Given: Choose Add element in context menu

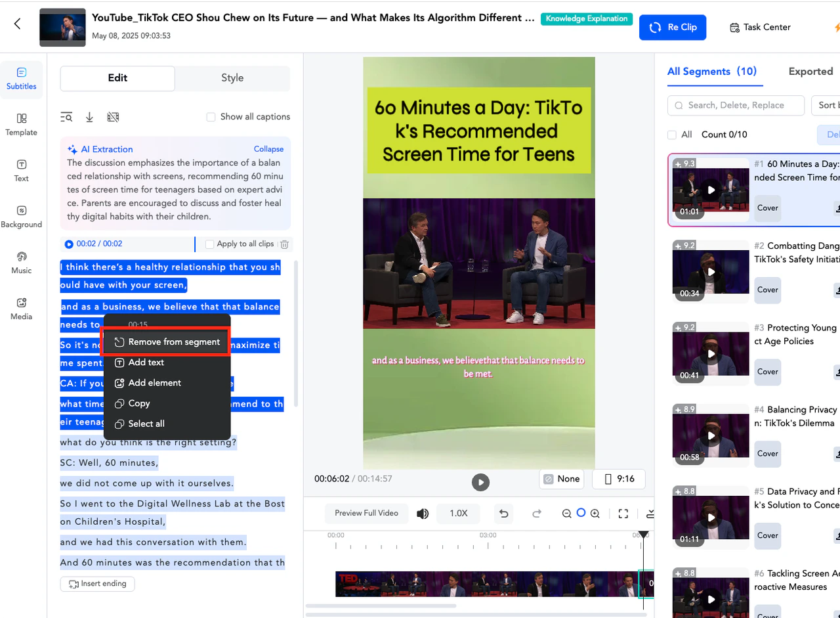Looking at the screenshot, I should pos(167,383).
